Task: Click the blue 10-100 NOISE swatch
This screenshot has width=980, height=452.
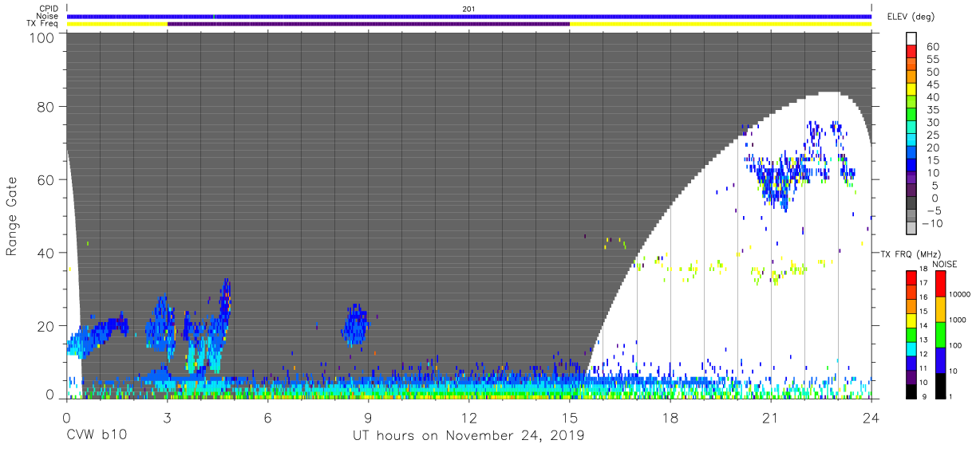Action: (x=939, y=360)
